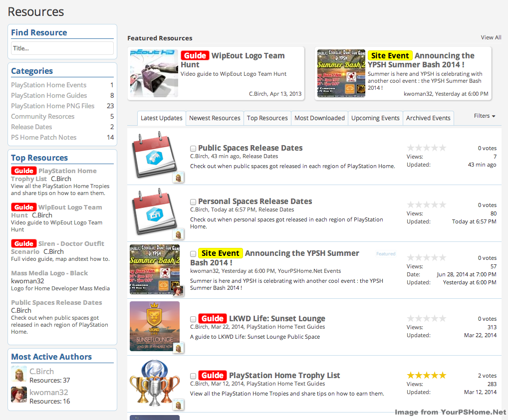Open kwoman32 profile name in Most Active Authors
Viewport: 508px width, 420px height.
[x=48, y=393]
